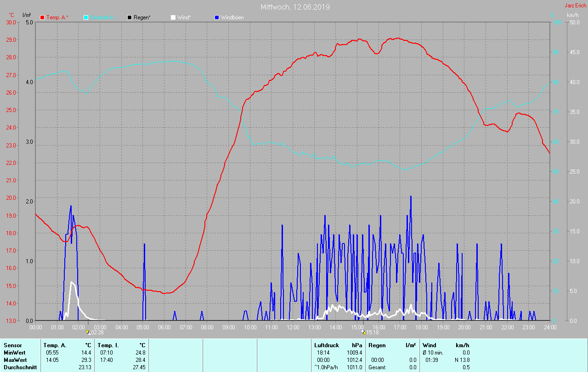Click the white Wind legend square
The image size is (588, 372).
[173, 17]
